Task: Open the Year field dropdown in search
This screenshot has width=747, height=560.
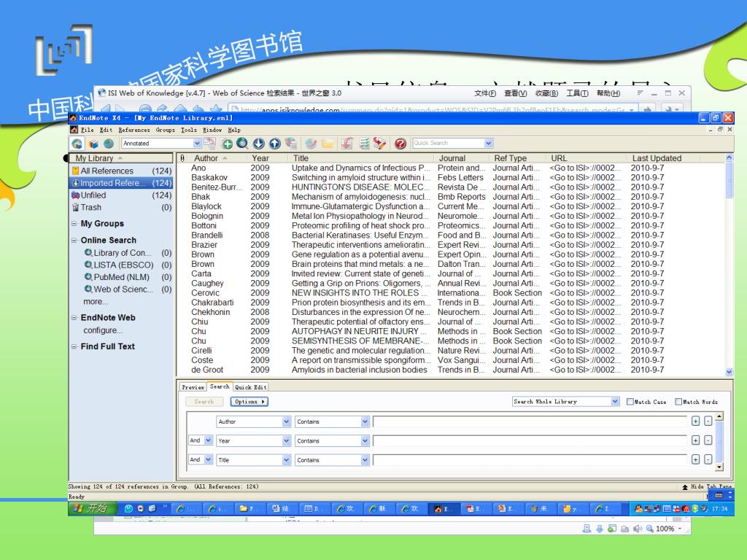Action: (286, 441)
